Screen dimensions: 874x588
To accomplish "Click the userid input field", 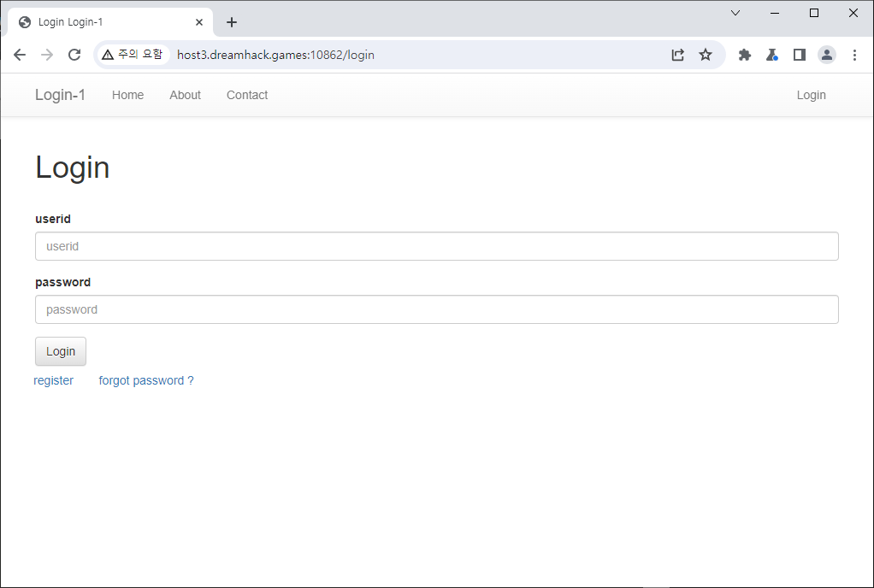I will point(436,246).
